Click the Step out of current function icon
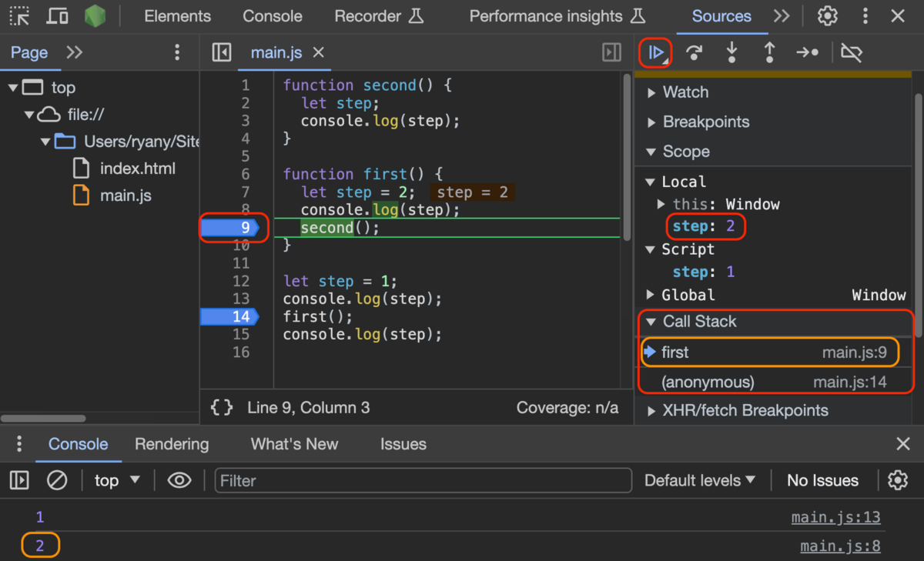This screenshot has width=924, height=561. 769,52
